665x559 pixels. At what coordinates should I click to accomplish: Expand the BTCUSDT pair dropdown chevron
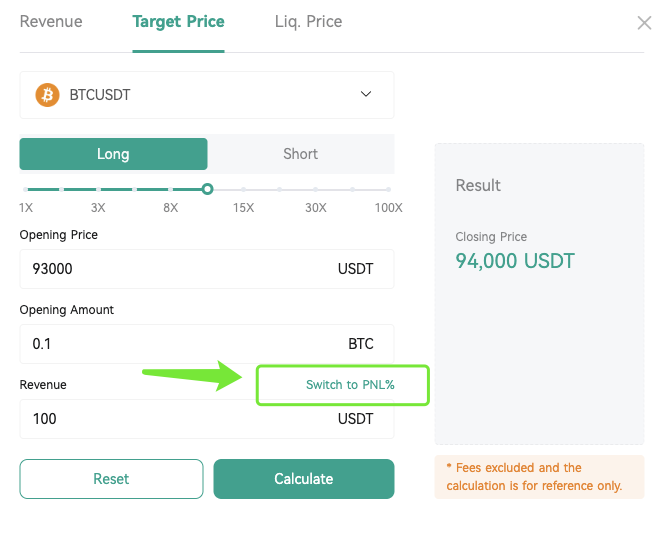(x=366, y=94)
